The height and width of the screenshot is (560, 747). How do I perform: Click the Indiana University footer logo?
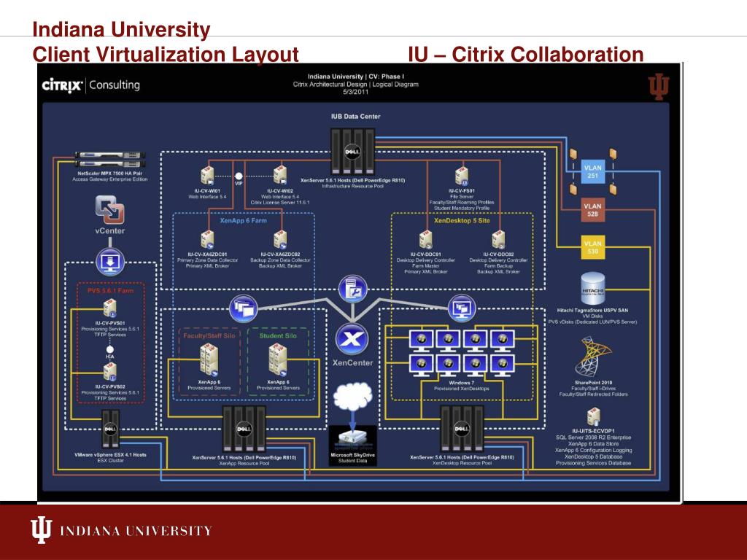122,530
